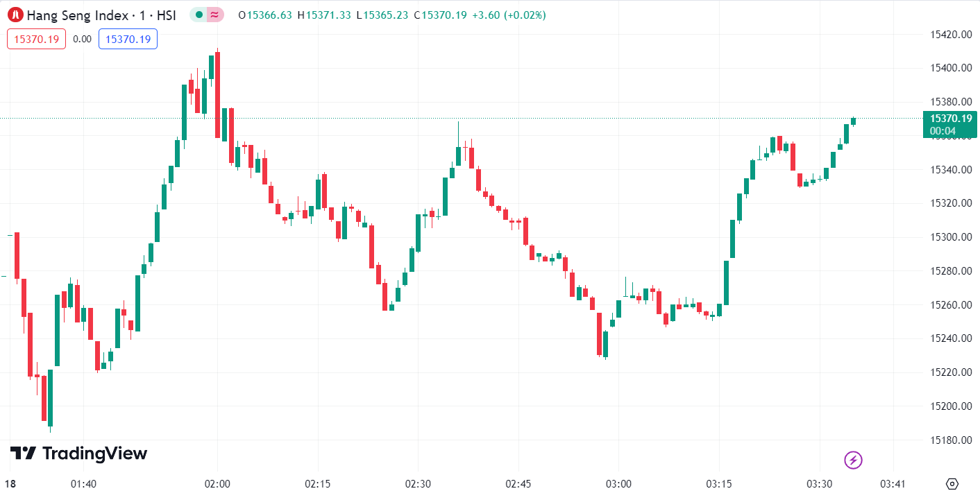Click the red sell price button 15370.19
The height and width of the screenshot is (500, 980).
(36, 39)
